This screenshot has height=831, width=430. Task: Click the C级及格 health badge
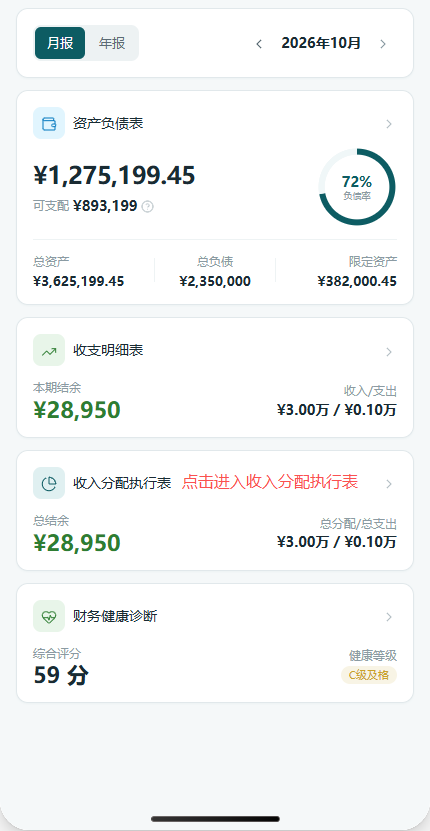[369, 675]
